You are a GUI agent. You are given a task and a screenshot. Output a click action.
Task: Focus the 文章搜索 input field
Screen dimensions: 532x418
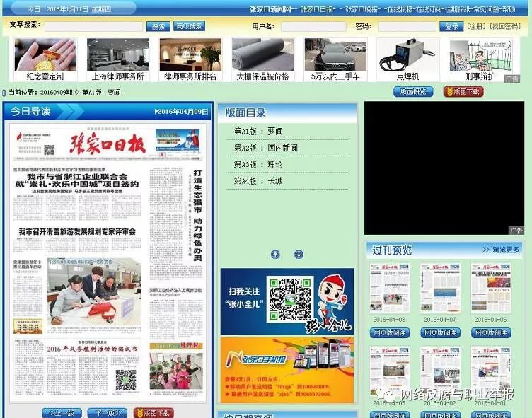click(93, 26)
